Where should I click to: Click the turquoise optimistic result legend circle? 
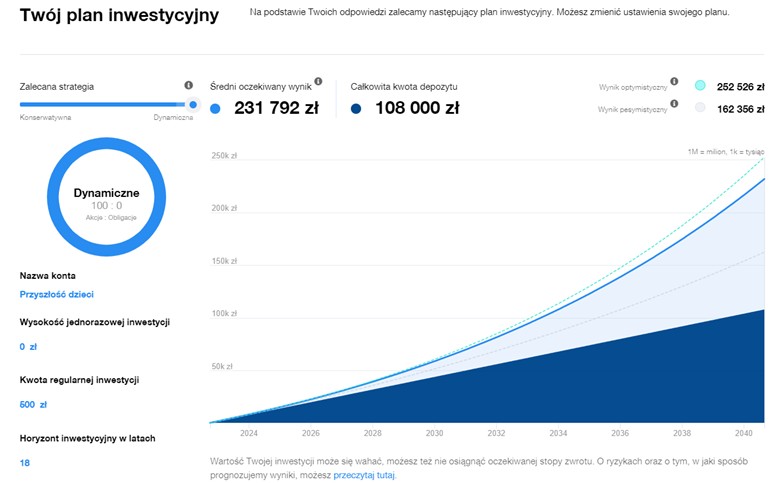(700, 86)
